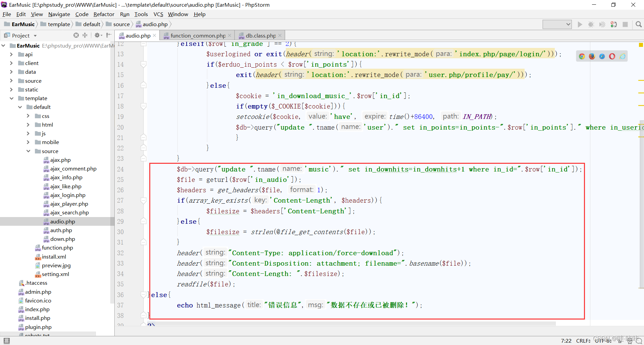
Task: Collapse the EarMusic project root
Action: (x=3, y=46)
